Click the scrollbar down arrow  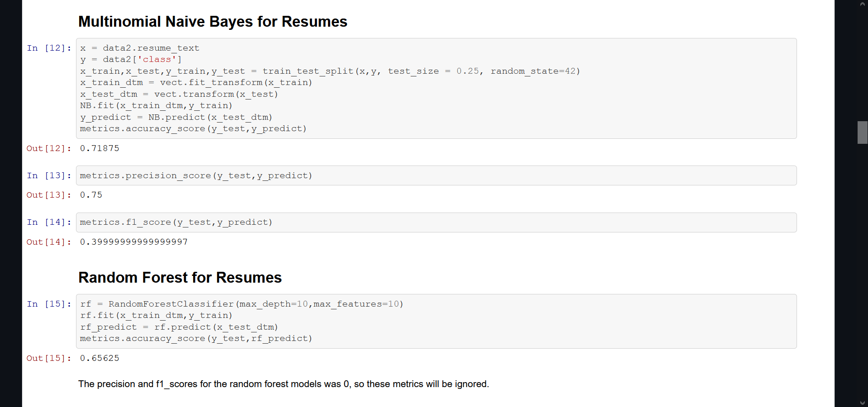[x=862, y=403]
